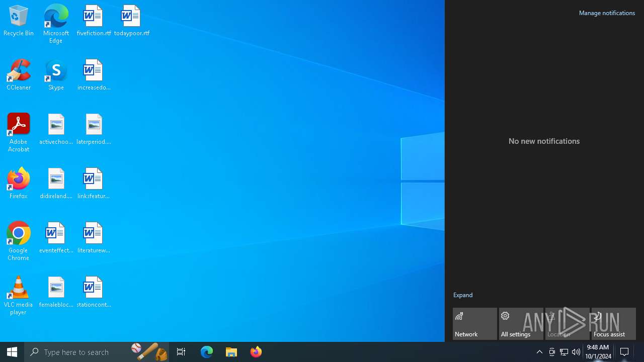Select the increasedo... Word document
Screen dimensions: 644x362
[94, 75]
